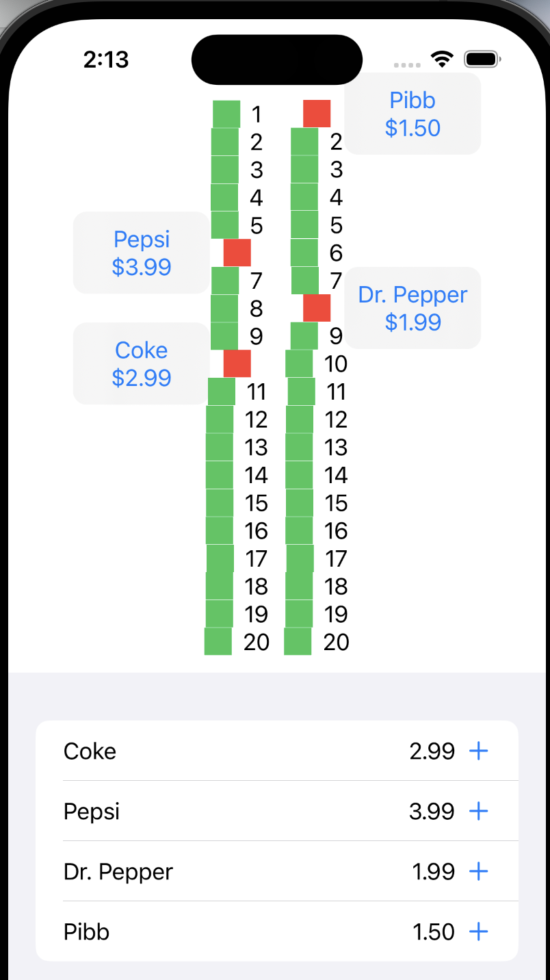Click the red square beside Dr. Pepper button
The image size is (550, 980).
coord(317,308)
